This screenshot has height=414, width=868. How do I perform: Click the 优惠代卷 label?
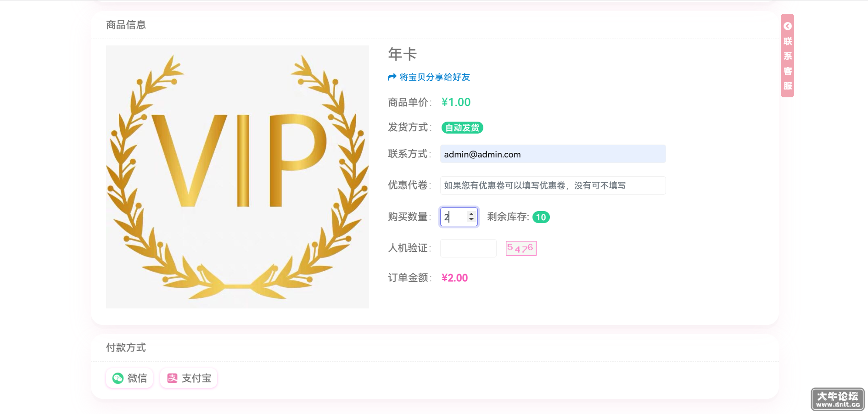(x=409, y=185)
